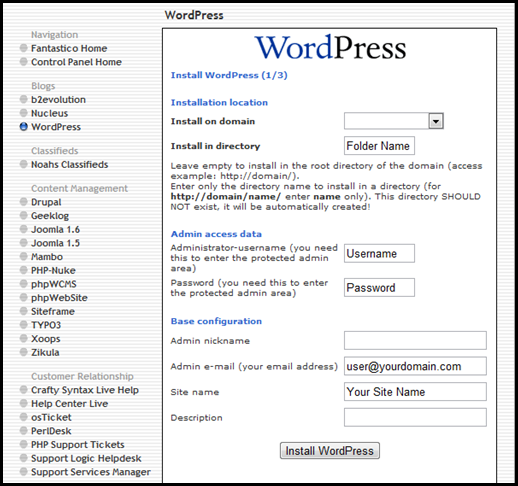Select Support Services Manager
The width and height of the screenshot is (518, 486).
pos(91,472)
